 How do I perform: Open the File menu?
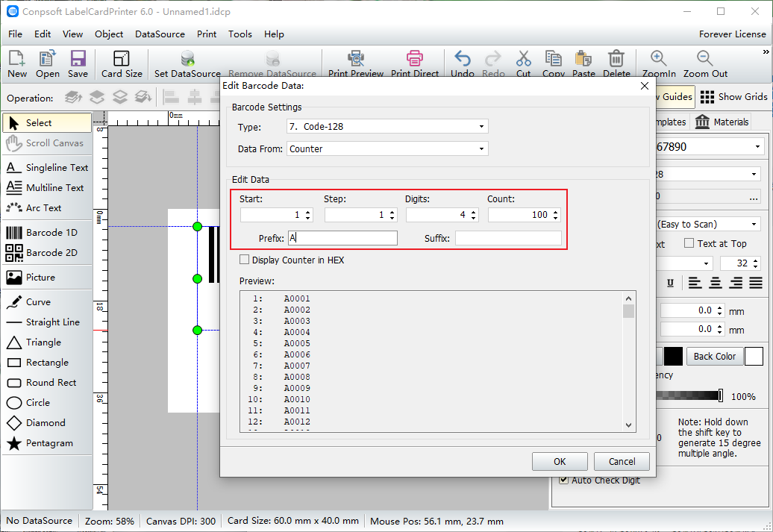point(15,34)
